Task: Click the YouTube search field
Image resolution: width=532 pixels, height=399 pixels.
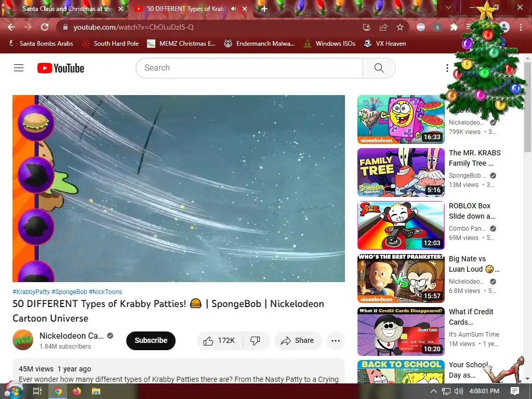Action: click(x=249, y=68)
